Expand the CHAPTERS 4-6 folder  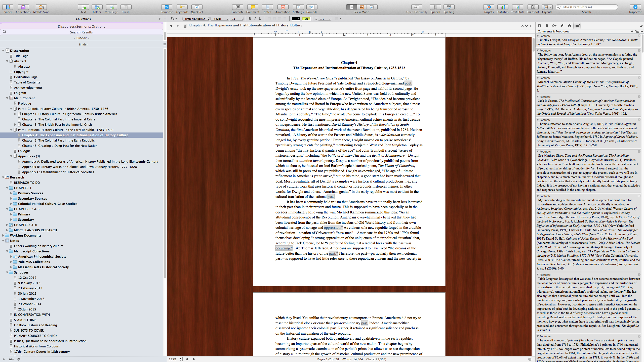[x=7, y=225]
